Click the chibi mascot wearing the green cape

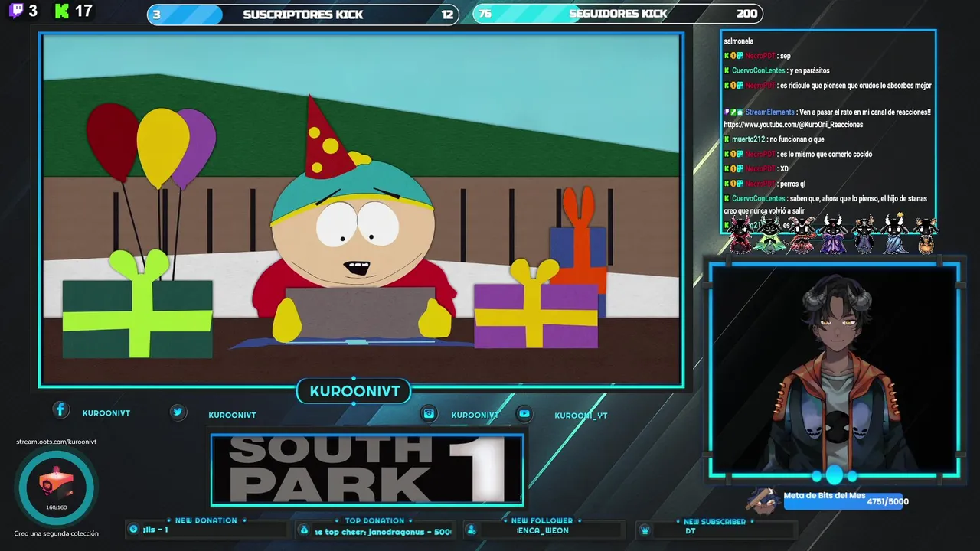pyautogui.click(x=769, y=234)
